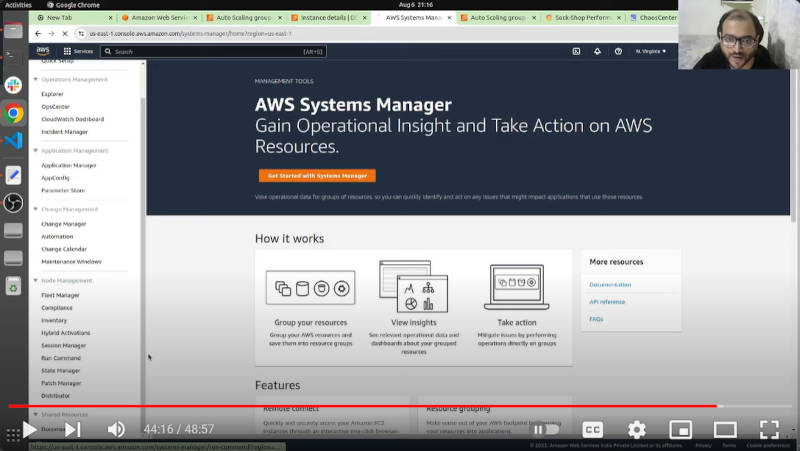Open the N. Virginia region dropdown
800x451 pixels.
(x=651, y=51)
